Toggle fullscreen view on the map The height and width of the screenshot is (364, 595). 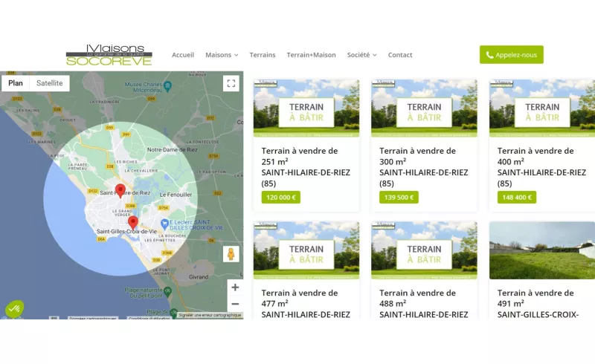[x=231, y=83]
